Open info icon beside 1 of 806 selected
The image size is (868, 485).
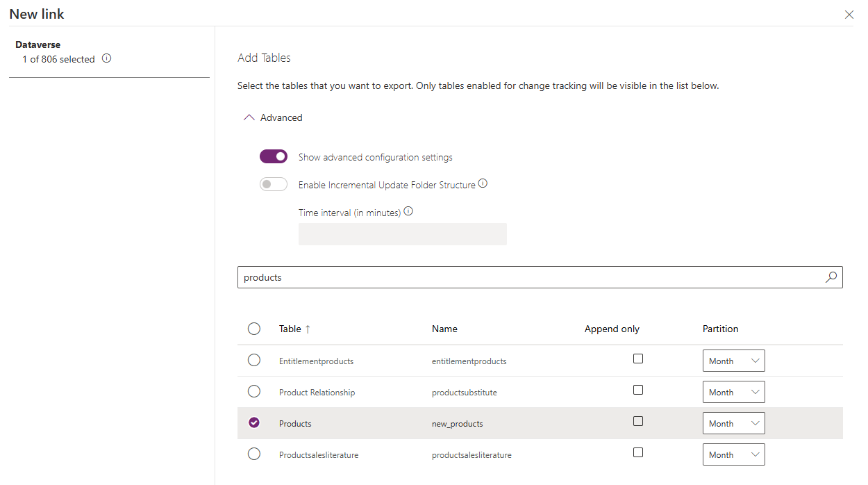pos(106,59)
